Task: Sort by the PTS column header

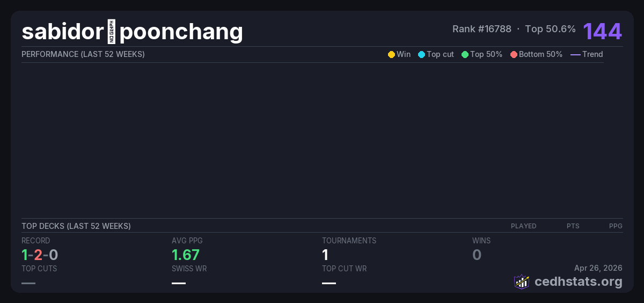Action: click(x=573, y=226)
